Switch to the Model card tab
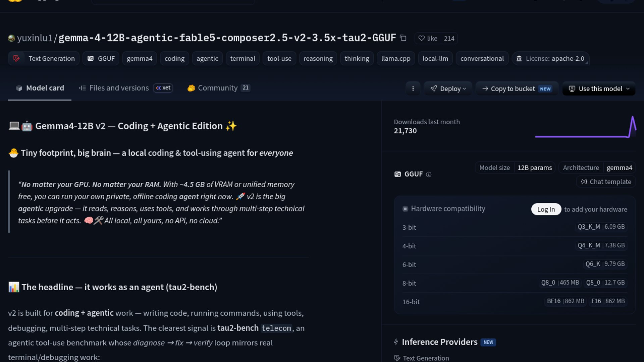 [x=40, y=88]
